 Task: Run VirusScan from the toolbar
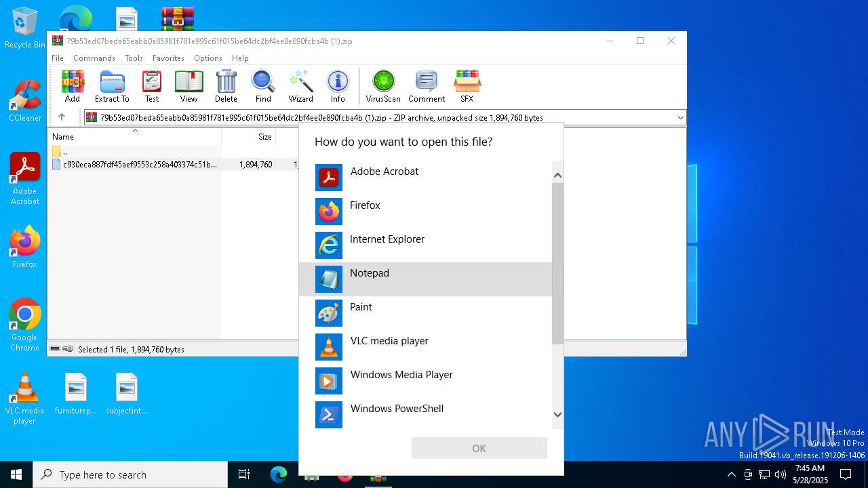[383, 86]
